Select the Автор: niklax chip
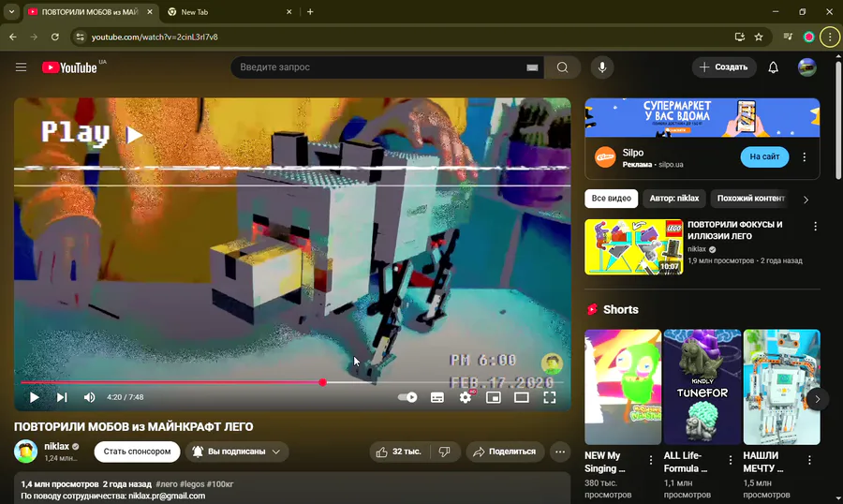The height and width of the screenshot is (504, 843). [674, 199]
